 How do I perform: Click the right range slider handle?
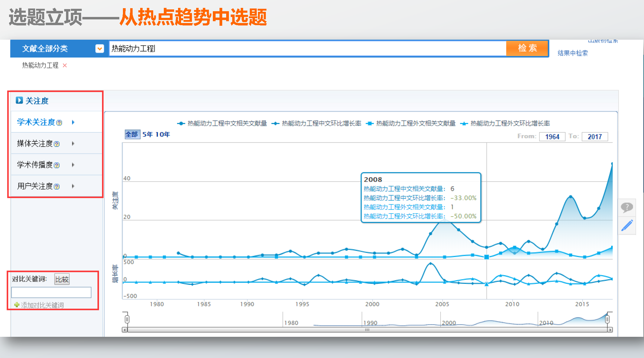click(607, 319)
